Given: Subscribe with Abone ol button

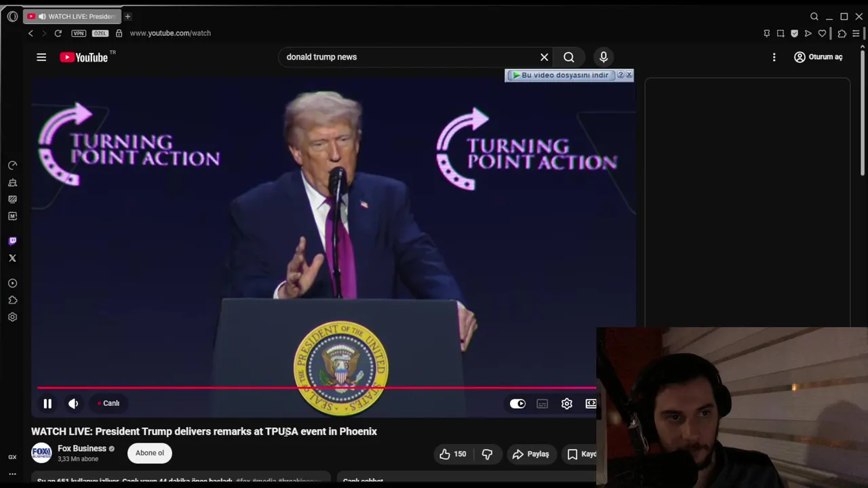Looking at the screenshot, I should [150, 453].
